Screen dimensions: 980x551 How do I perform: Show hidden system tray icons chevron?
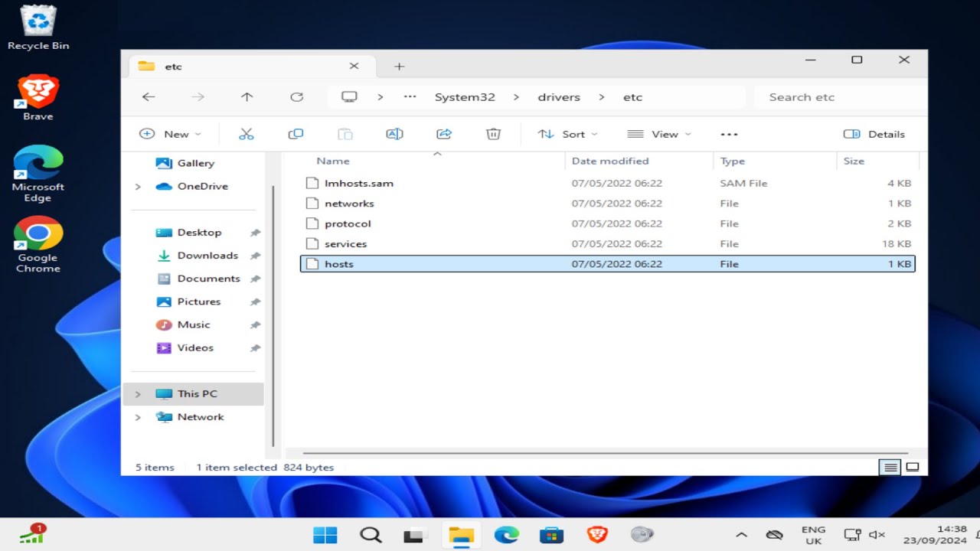click(741, 535)
